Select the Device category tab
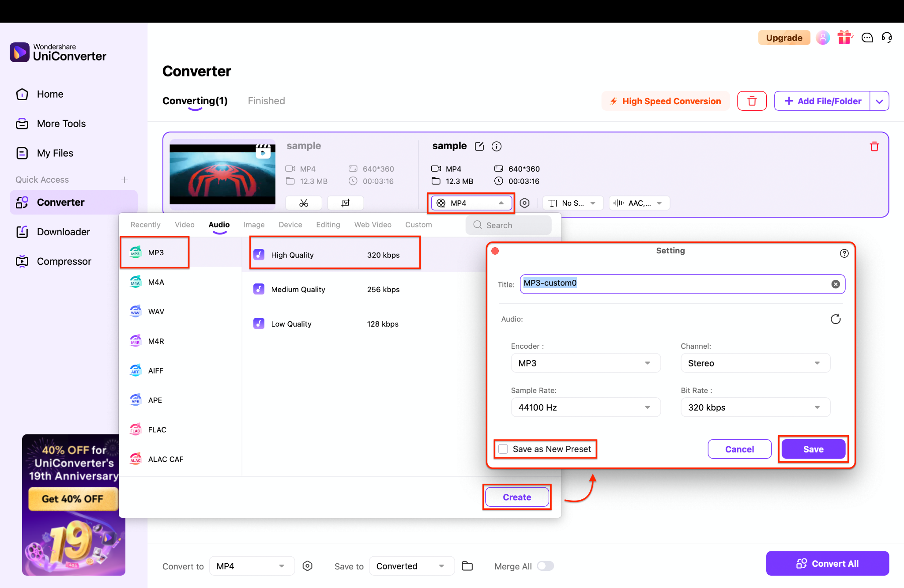 [x=290, y=224]
